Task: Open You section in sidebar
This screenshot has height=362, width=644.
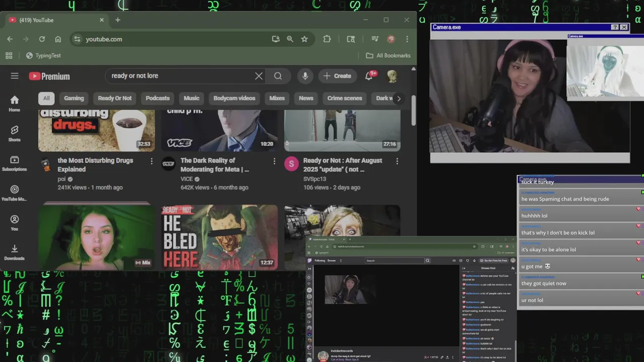Action: click(x=15, y=223)
